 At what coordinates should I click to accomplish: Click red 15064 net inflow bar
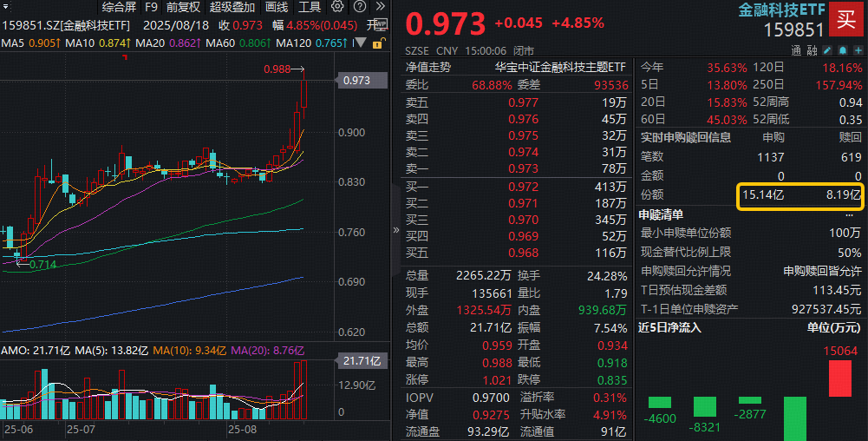tap(839, 378)
